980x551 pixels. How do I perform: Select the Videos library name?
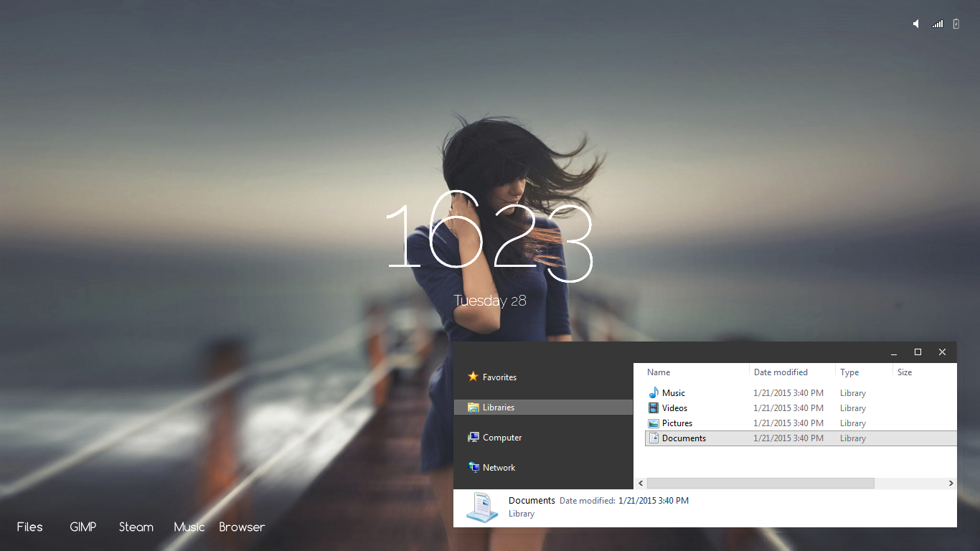tap(675, 408)
